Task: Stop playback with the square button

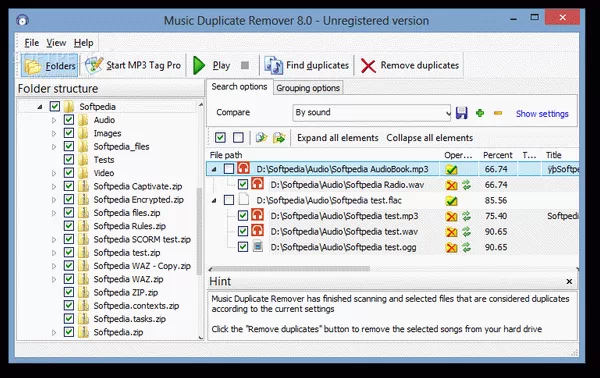Action: point(245,65)
